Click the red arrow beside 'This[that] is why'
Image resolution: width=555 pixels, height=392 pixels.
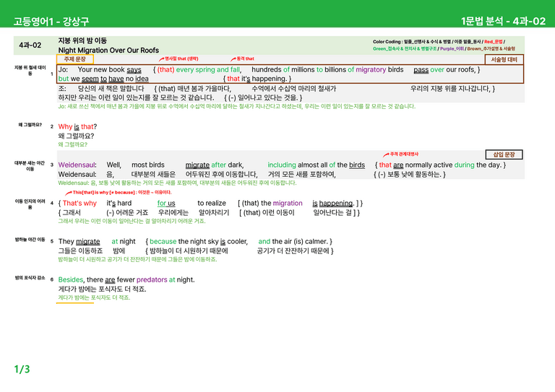coord(69,193)
